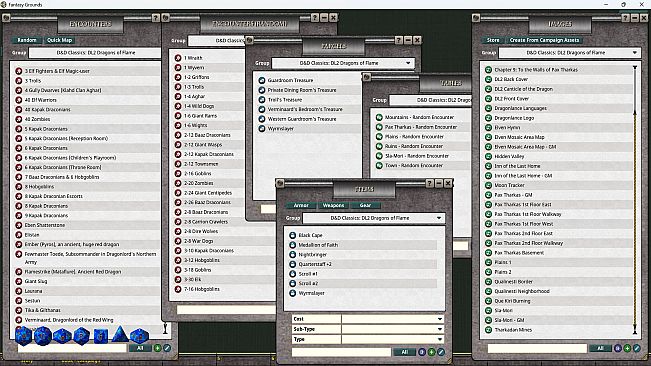Click the Images list vertical scrollbar
Image resolution: width=651 pixels, height=366 pixels.
click(635, 199)
